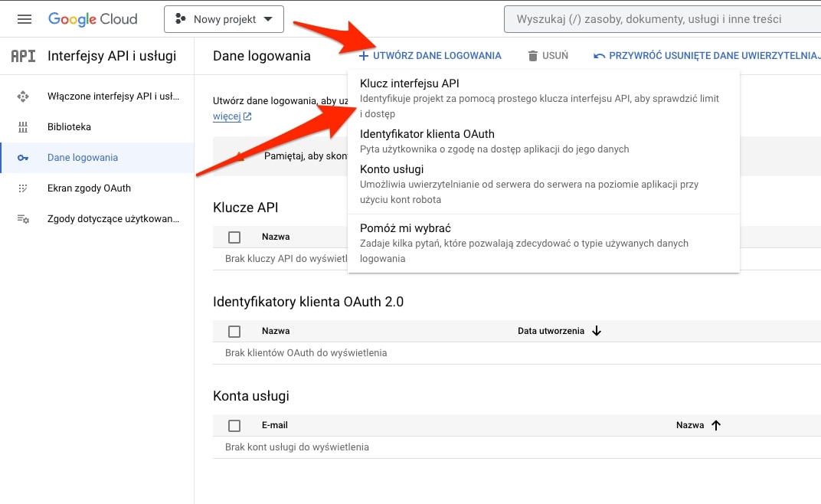Check the E-mail checkbox under Konta usługi
Image resolution: width=821 pixels, height=504 pixels.
pos(234,424)
